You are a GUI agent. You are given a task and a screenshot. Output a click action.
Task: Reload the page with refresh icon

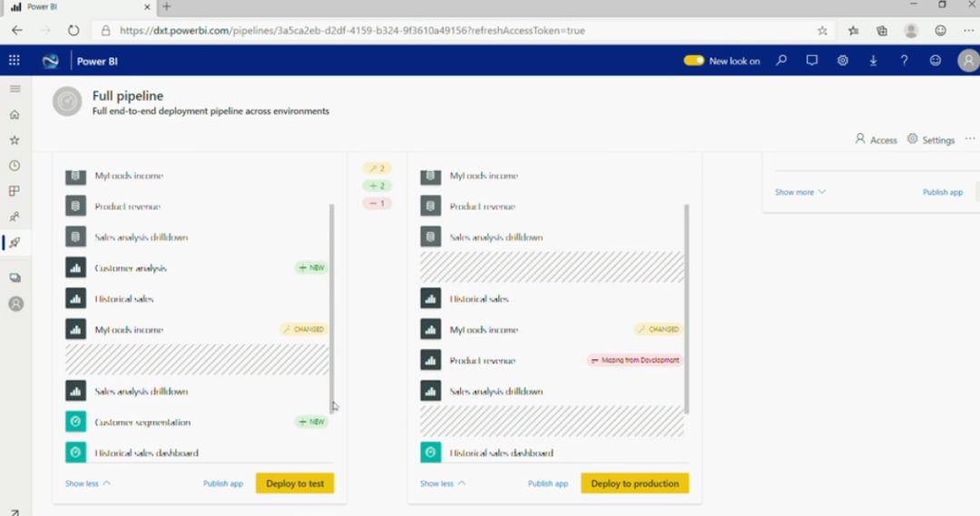click(73, 30)
